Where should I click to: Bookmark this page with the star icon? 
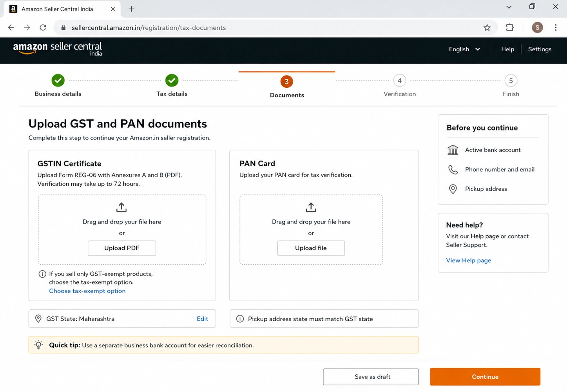(x=487, y=27)
